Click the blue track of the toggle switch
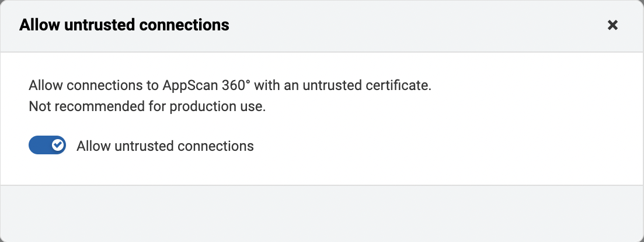This screenshot has height=242, width=644. 38,146
